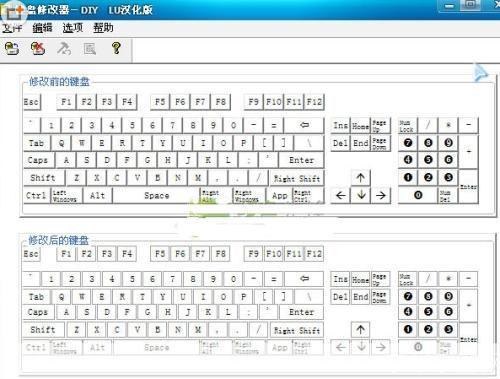Click the F12 key in the bottom keyboard
500x379 pixels.
click(314, 254)
